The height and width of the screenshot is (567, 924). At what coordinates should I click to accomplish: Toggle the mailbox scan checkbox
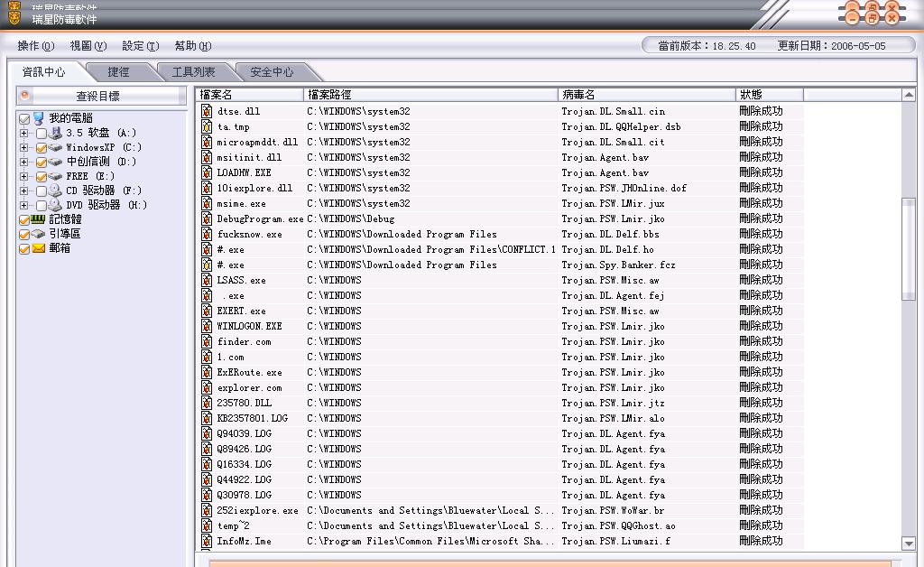click(x=24, y=248)
